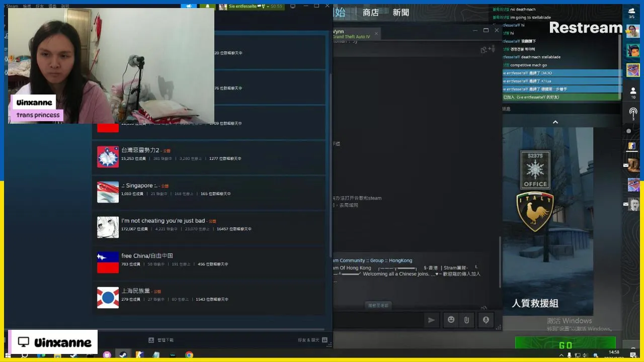Viewport: 644px width, 362px height.
Task: Open the 台灣惡靈勢力2 group avatar
Action: [108, 157]
